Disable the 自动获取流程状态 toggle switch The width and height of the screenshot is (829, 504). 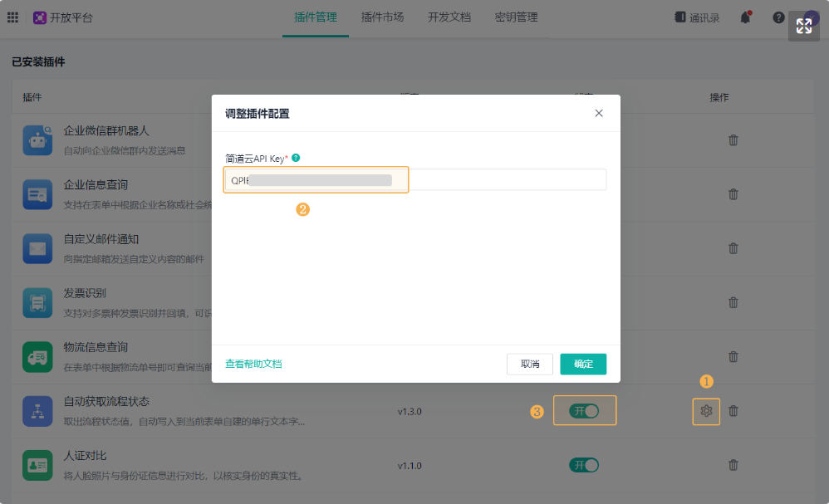pos(585,411)
